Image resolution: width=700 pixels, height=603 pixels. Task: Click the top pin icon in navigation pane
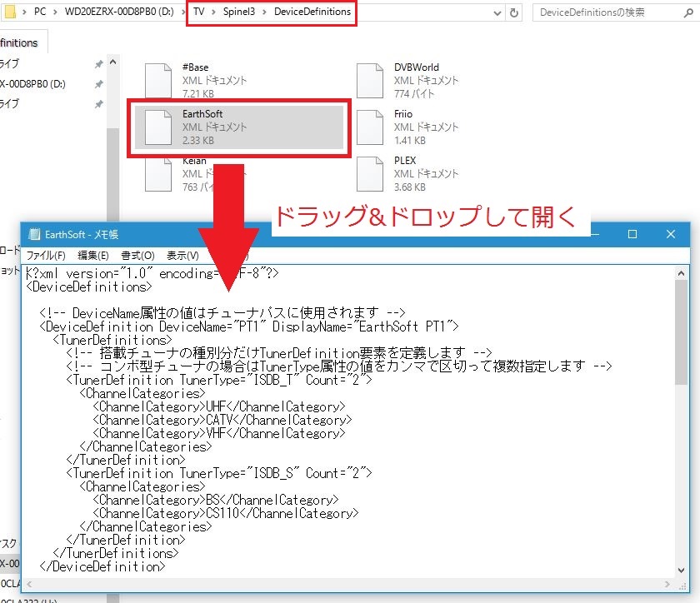98,64
